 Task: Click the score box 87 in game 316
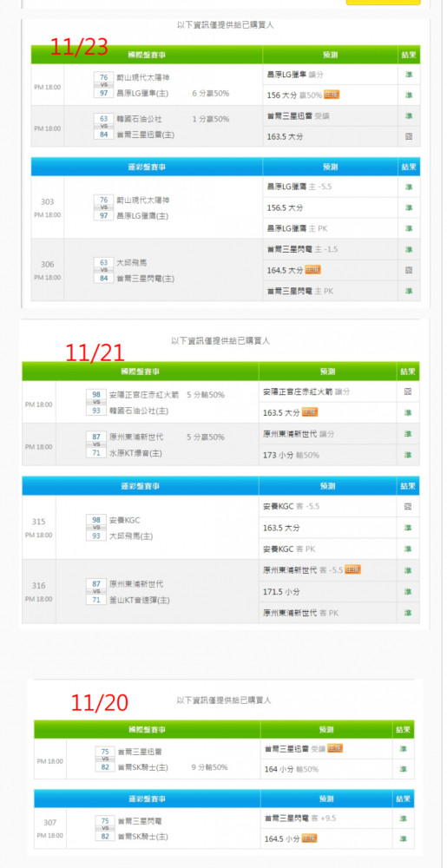(x=96, y=583)
